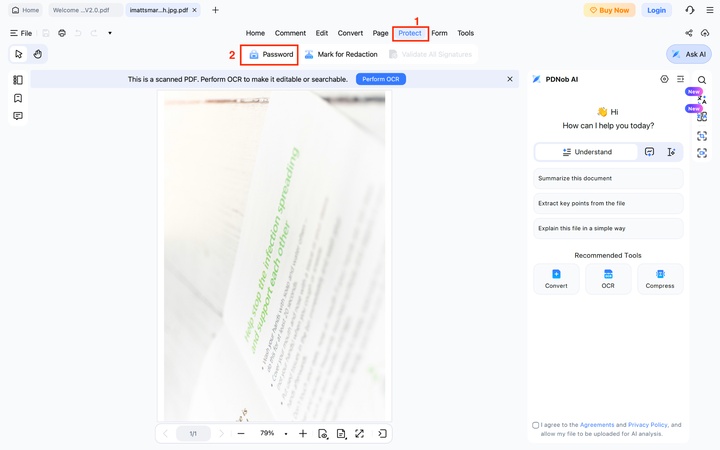Open the Convert menu
This screenshot has height=450, width=720.
[350, 33]
